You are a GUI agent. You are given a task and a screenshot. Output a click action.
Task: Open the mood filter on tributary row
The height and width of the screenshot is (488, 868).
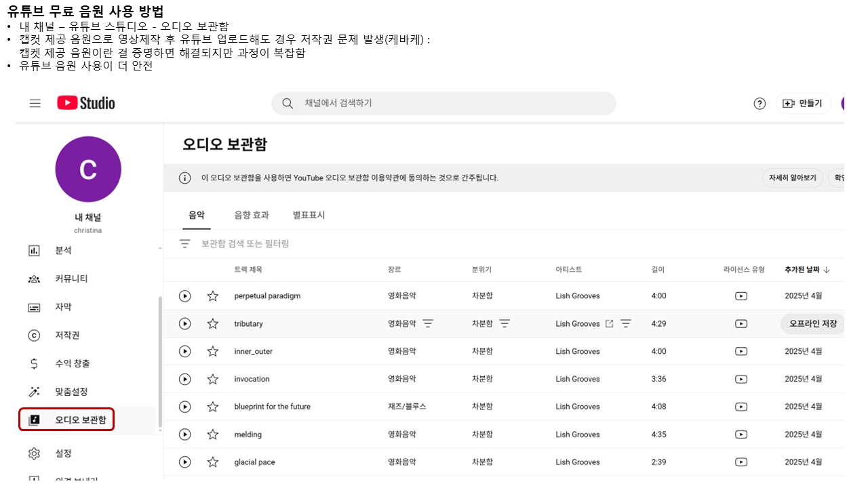[x=505, y=323]
